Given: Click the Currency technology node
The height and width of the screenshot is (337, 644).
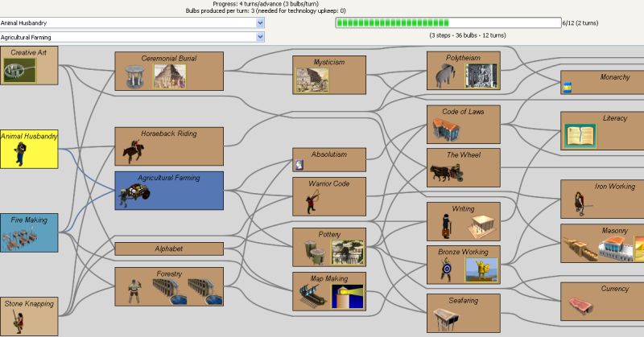Looking at the screenshot, I should coord(601,302).
